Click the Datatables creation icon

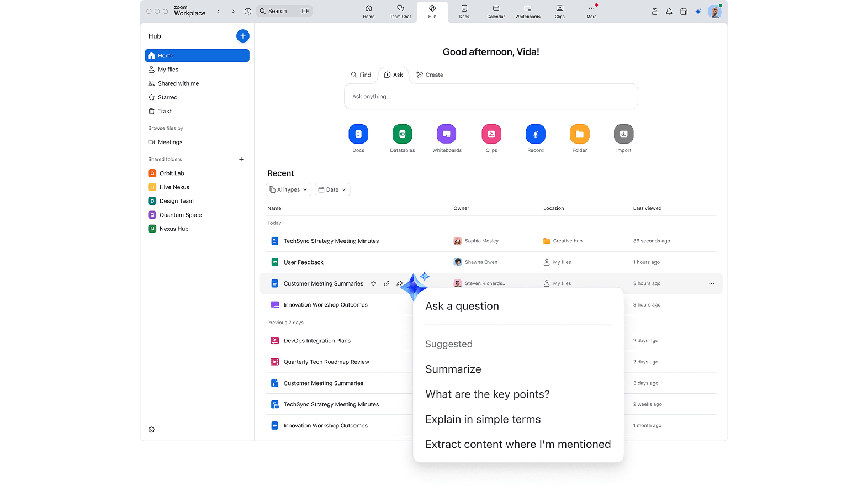pyautogui.click(x=402, y=134)
